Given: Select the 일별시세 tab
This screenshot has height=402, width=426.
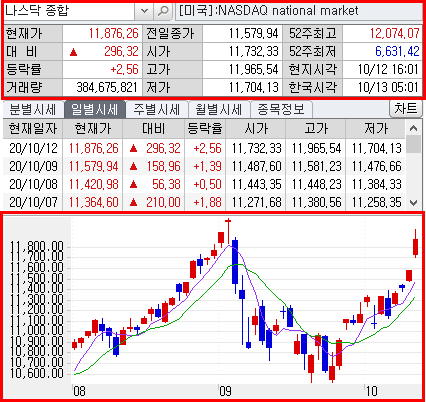Looking at the screenshot, I should tap(94, 109).
